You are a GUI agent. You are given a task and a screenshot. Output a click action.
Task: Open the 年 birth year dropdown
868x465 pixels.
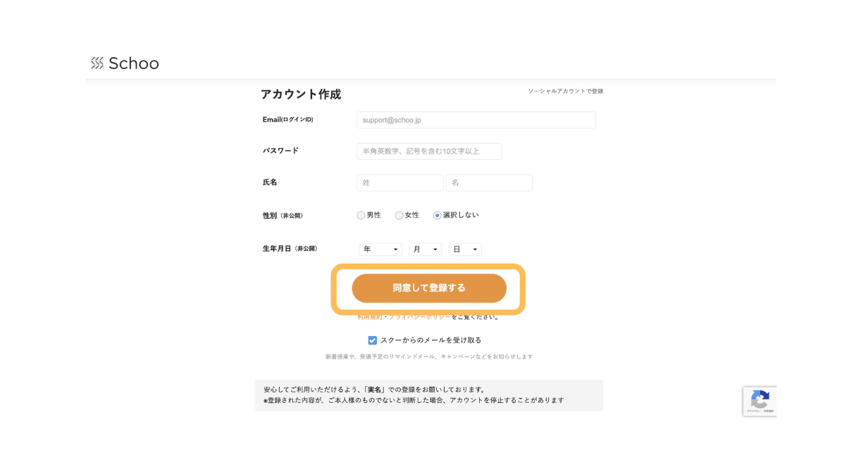[x=380, y=249]
